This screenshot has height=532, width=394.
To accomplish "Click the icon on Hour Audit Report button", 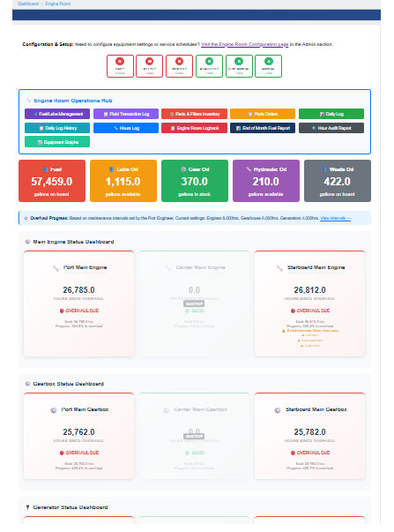I will (x=314, y=128).
